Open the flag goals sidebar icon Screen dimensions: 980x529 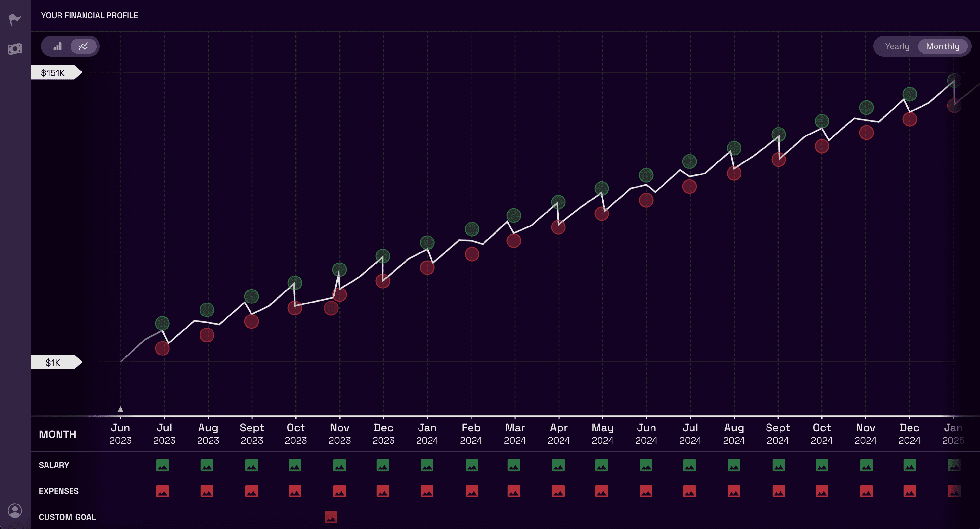coord(15,19)
